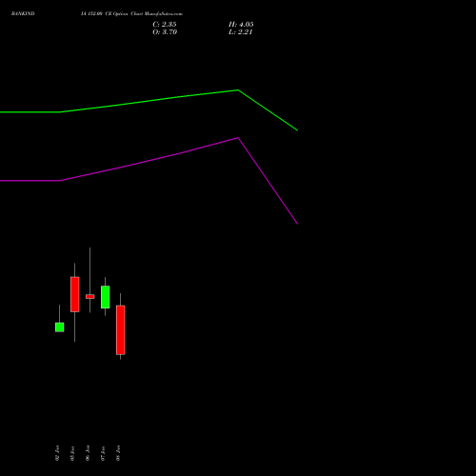The width and height of the screenshot is (476, 476).
Task: Select the small red candle for 06 Jan
Action: [89, 296]
